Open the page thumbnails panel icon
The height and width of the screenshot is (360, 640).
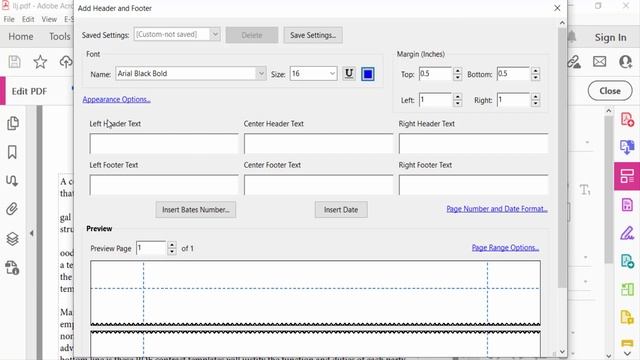point(13,123)
